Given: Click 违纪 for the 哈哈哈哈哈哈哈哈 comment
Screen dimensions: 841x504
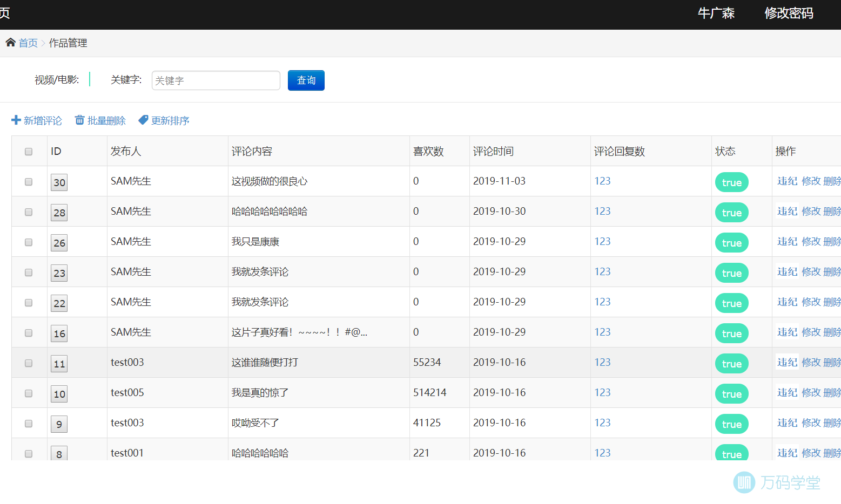Looking at the screenshot, I should pyautogui.click(x=788, y=212).
